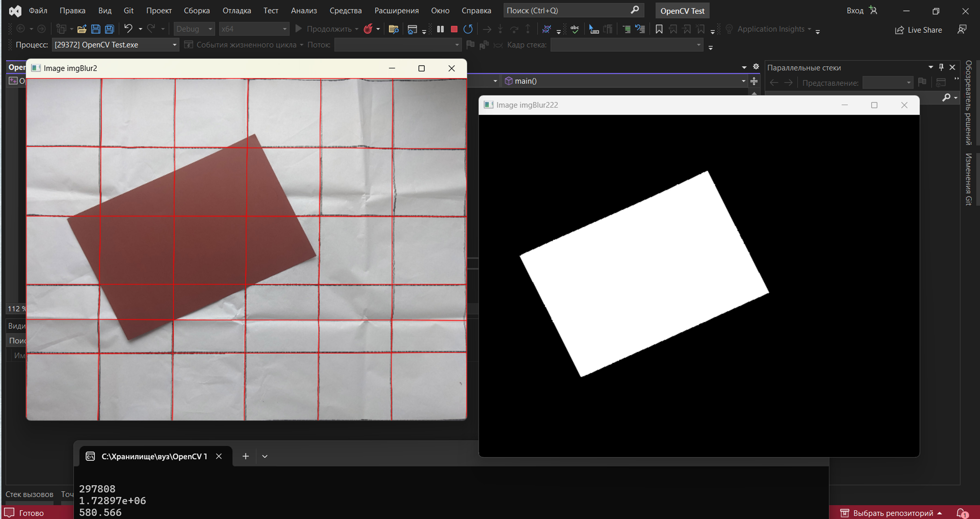This screenshot has height=519, width=980.
Task: Focus the Image imgBlur222 window title
Action: (x=527, y=105)
